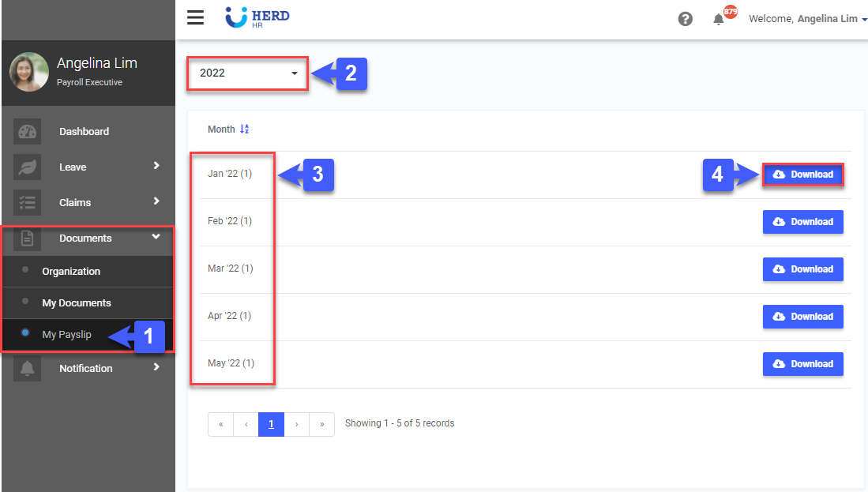Viewport: 868px width, 492px height.
Task: Go to the last page of pagination
Action: pos(321,424)
